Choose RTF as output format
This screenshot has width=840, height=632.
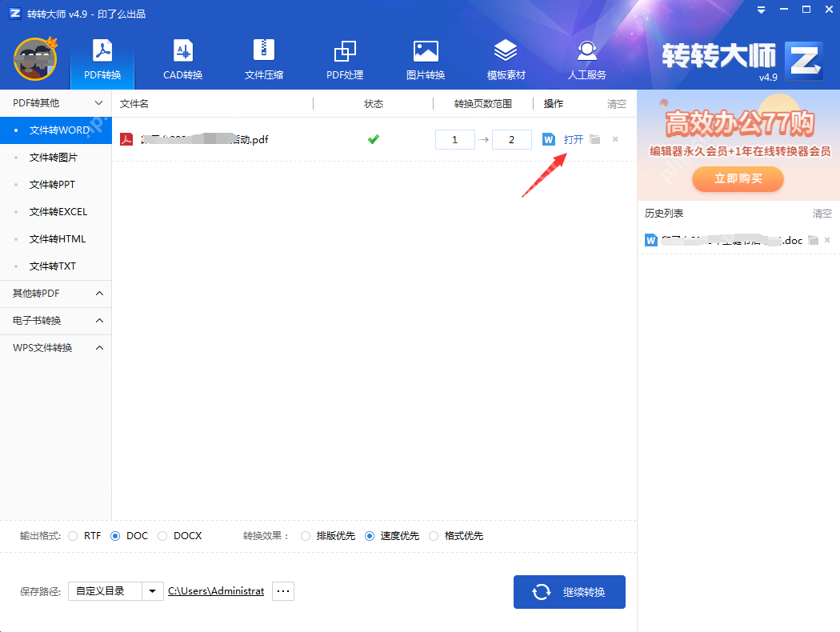(x=74, y=536)
